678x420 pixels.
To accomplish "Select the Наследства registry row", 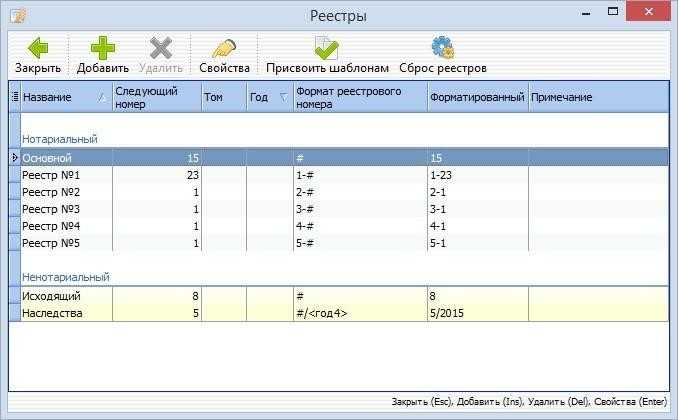I will point(344,313).
